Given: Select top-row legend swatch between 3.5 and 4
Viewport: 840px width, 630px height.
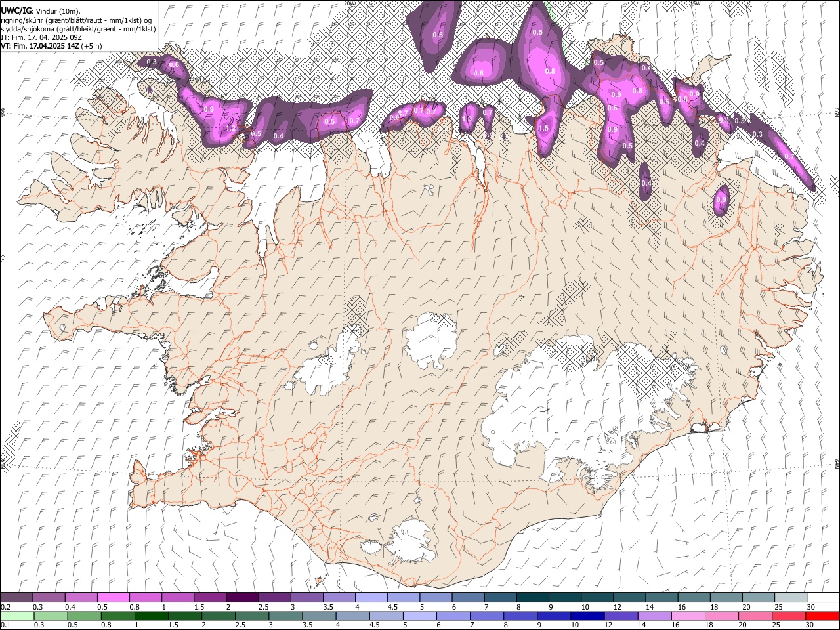Looking at the screenshot, I should (x=339, y=597).
